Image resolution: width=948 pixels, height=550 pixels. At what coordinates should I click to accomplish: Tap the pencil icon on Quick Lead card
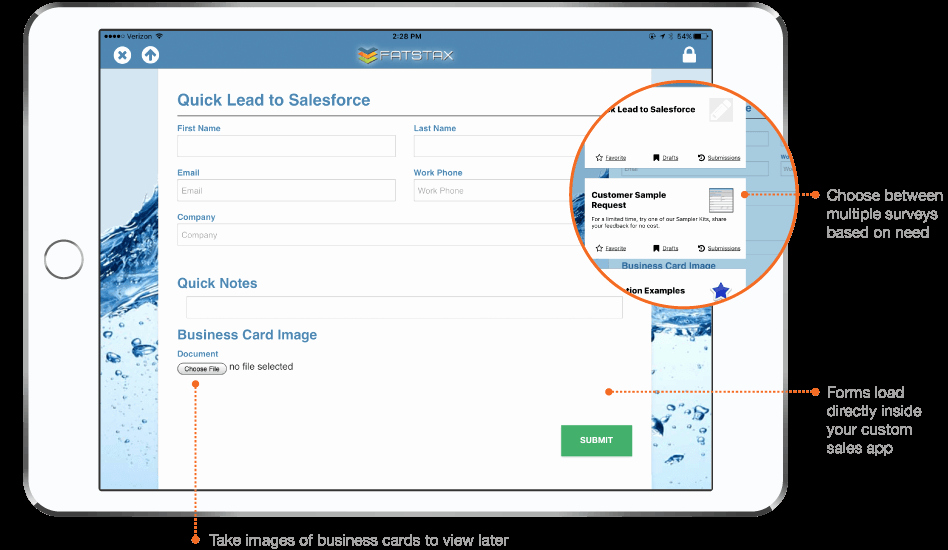(721, 110)
